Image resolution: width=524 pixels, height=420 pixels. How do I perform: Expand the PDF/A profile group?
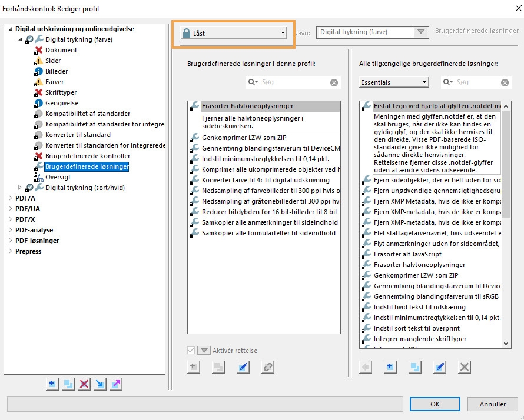point(10,198)
